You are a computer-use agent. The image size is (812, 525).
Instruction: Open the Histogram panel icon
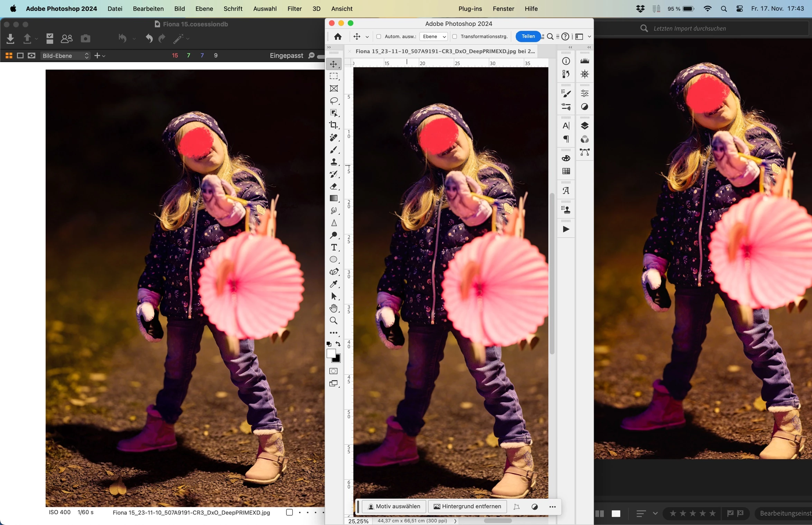click(x=585, y=61)
